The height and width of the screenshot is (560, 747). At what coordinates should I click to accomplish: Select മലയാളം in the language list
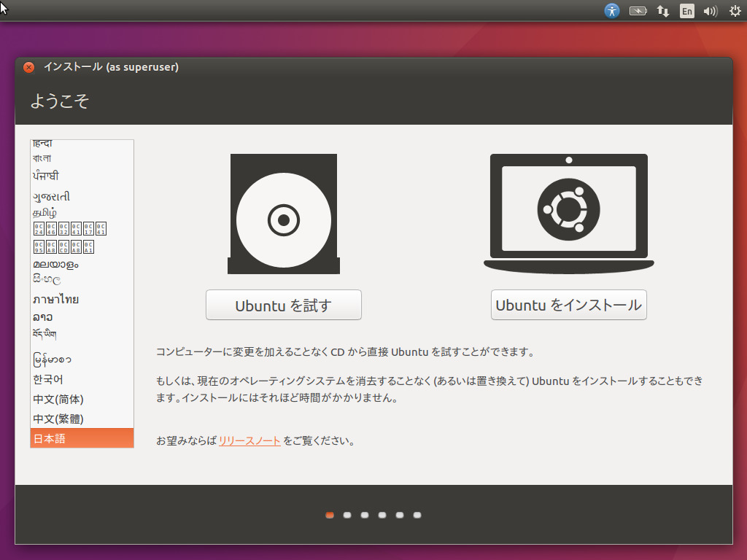pyautogui.click(x=82, y=264)
